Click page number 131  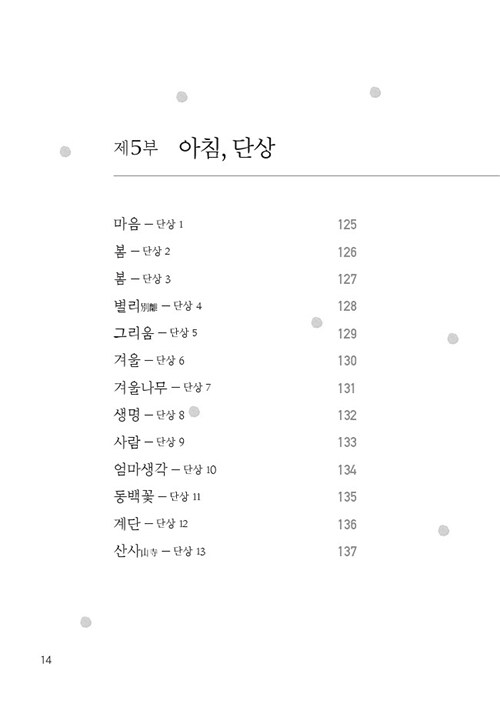[346, 388]
